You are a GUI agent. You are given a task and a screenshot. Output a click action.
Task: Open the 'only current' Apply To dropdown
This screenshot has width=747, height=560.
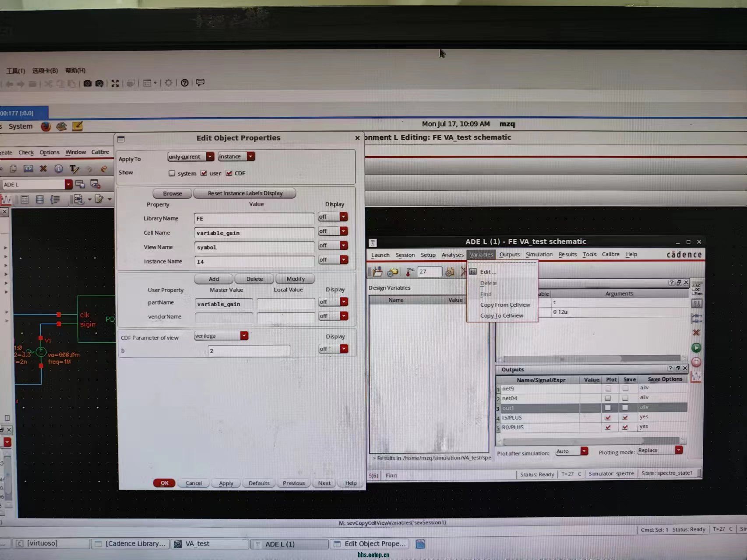[x=191, y=157]
